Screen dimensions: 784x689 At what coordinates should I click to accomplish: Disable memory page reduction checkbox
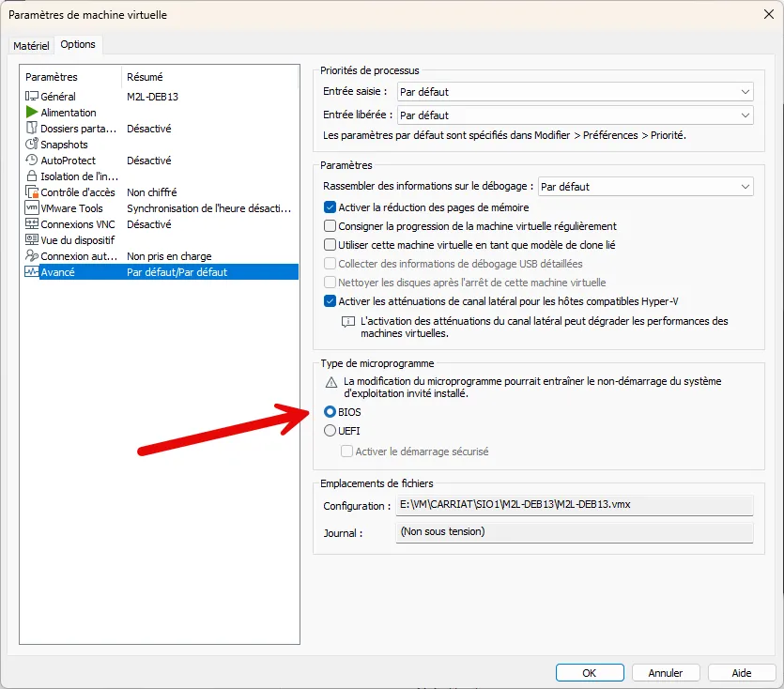click(330, 207)
